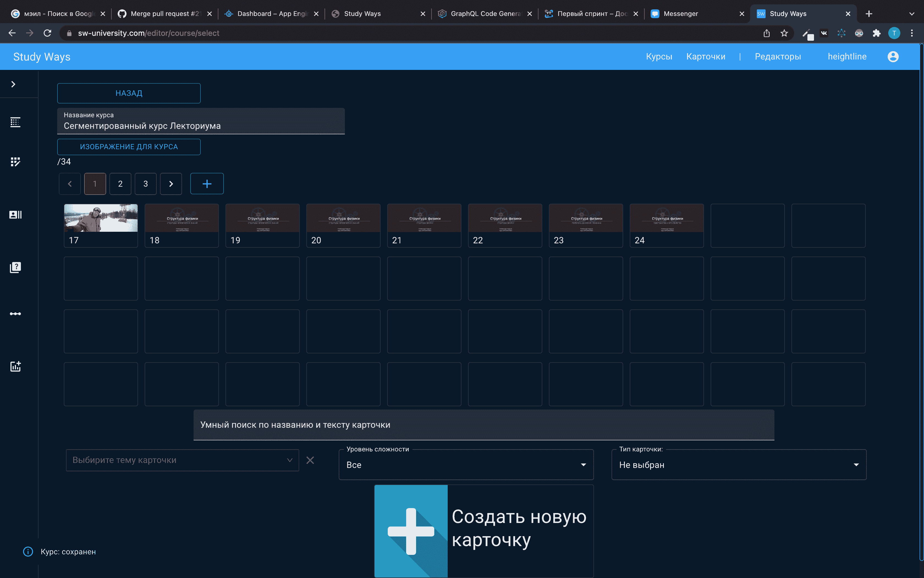Viewport: 924px width, 578px height.
Task: Open Редакторы in top navigation
Action: coord(778,57)
